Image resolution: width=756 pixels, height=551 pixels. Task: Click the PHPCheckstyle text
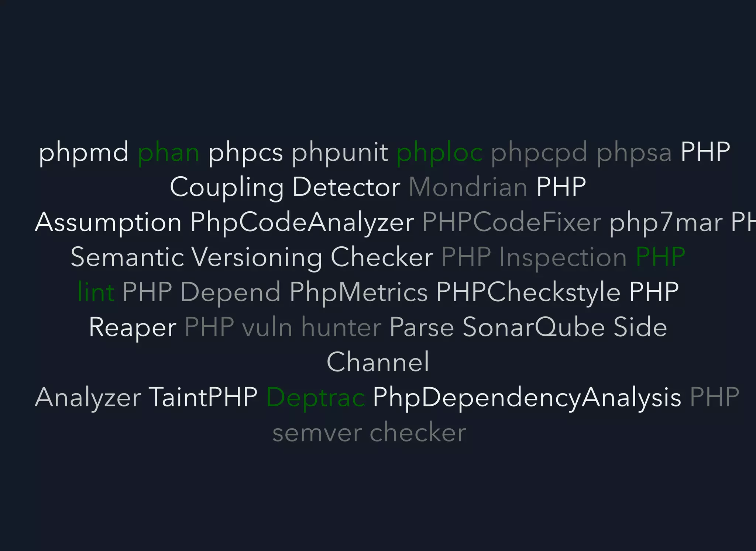(528, 292)
